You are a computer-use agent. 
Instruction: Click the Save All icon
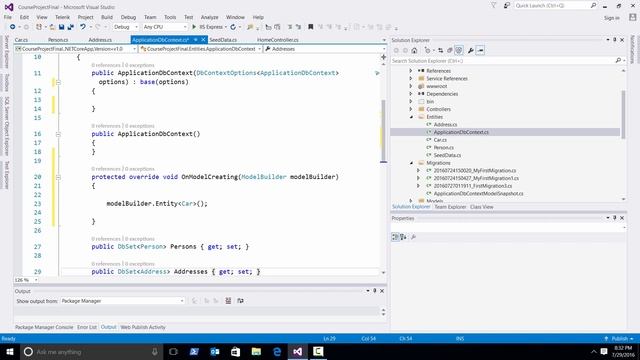click(x=71, y=27)
